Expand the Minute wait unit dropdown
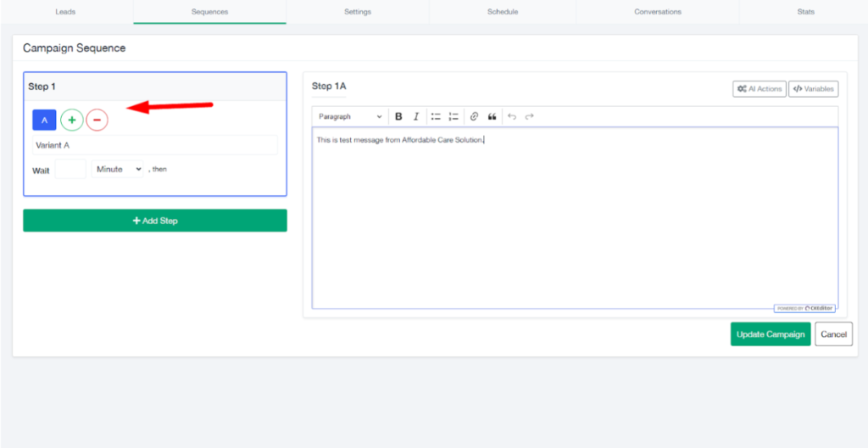This screenshot has width=868, height=448. [x=118, y=169]
